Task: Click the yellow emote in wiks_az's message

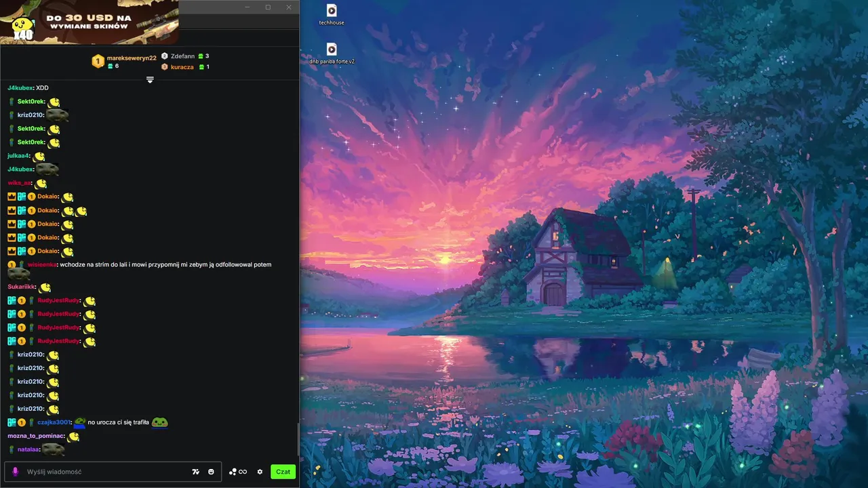Action: tap(41, 184)
